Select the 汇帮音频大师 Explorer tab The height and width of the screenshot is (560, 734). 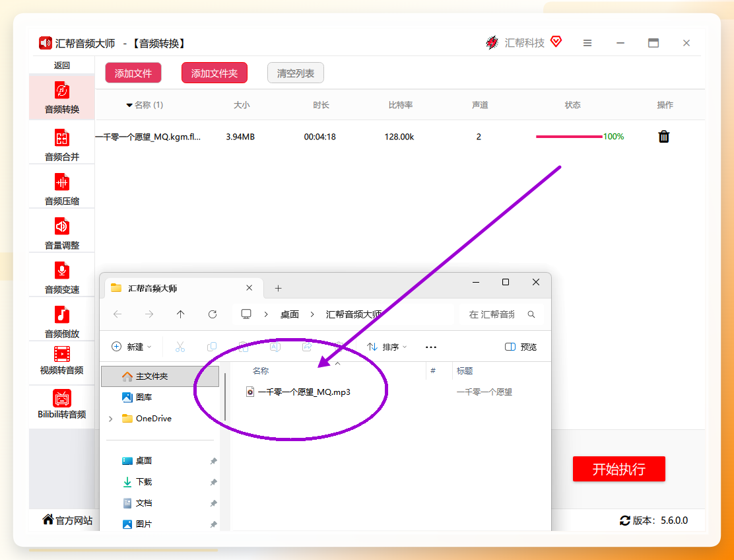pos(184,288)
